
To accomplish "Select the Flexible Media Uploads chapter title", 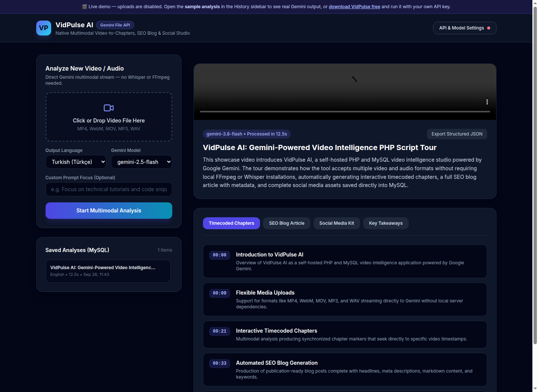I will [x=265, y=293].
